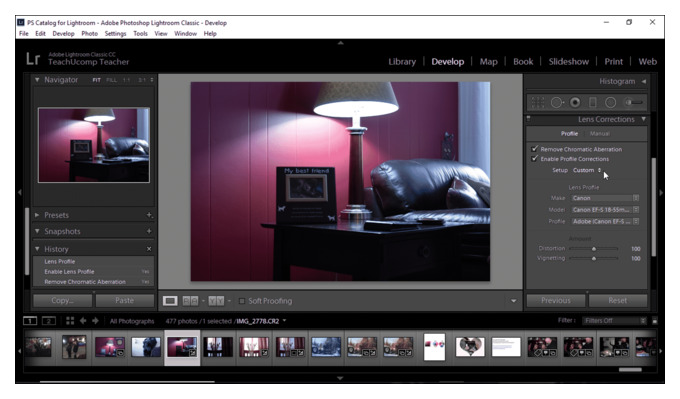Uncheck Remove Chromatic Aberration
This screenshot has width=680, height=399.
[535, 149]
